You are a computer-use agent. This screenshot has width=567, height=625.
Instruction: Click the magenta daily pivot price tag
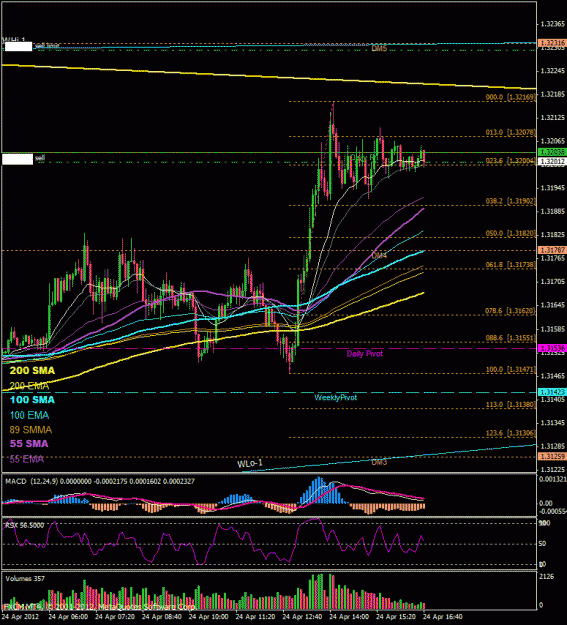click(x=552, y=348)
